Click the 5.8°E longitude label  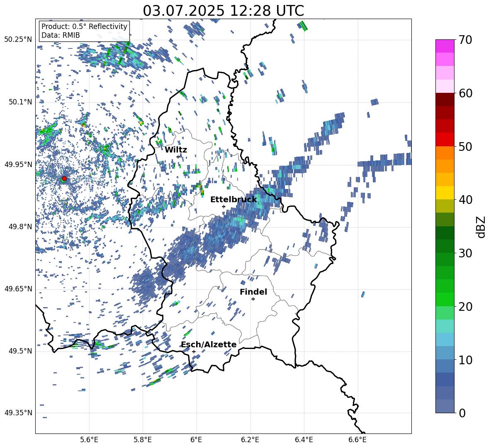tap(143, 440)
